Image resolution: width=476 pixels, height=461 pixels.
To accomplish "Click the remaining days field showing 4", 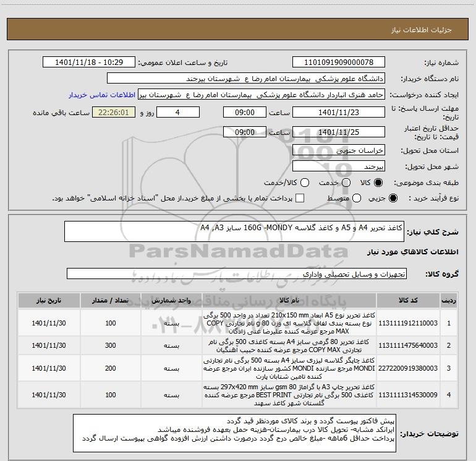I will point(178,112).
